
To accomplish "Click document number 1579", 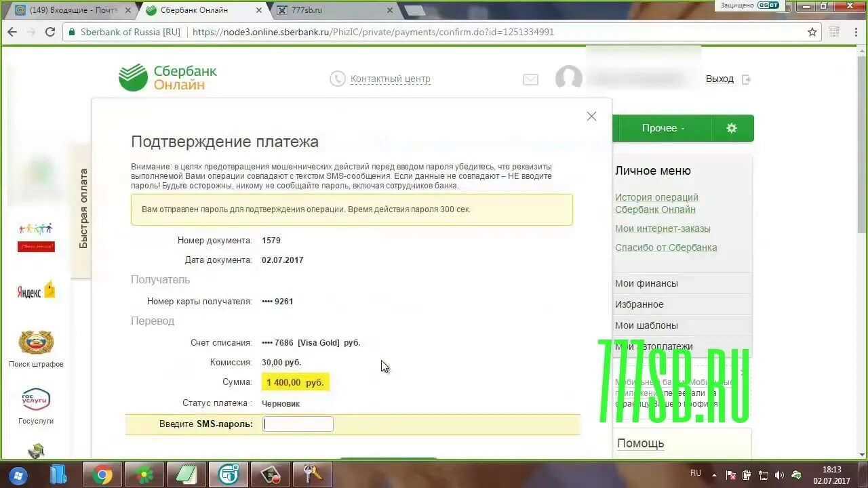I will 271,241.
